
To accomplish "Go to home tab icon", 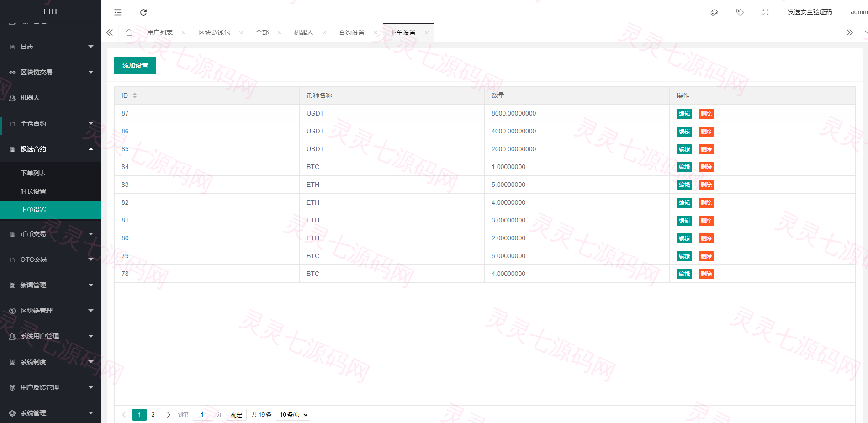I will tap(129, 32).
